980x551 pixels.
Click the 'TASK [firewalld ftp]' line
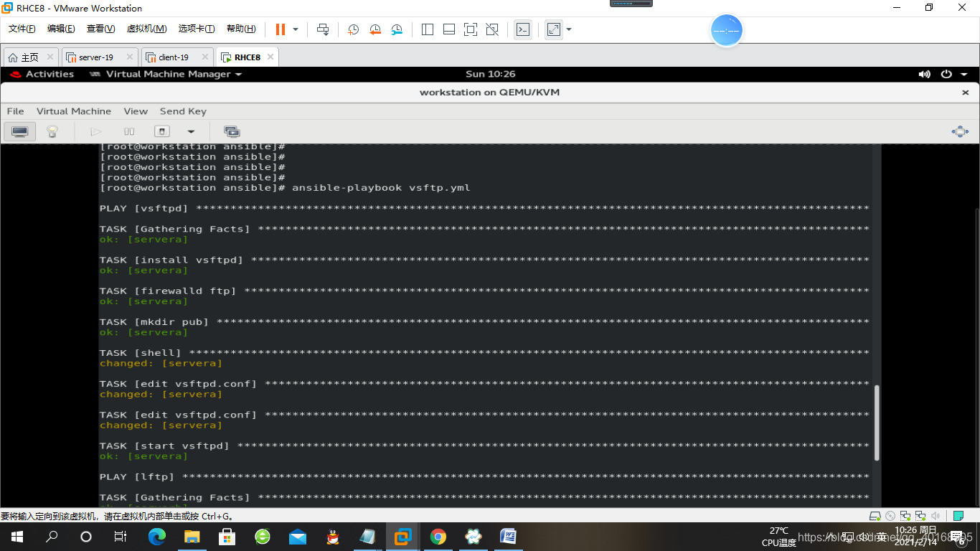point(484,291)
